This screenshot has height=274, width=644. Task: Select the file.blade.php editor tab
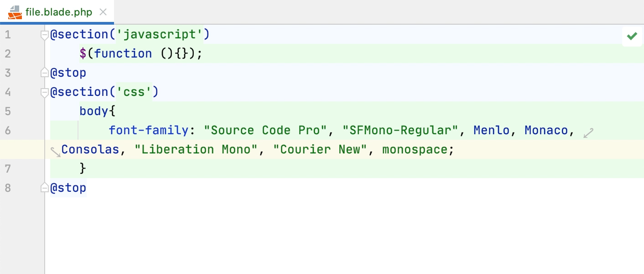point(59,12)
